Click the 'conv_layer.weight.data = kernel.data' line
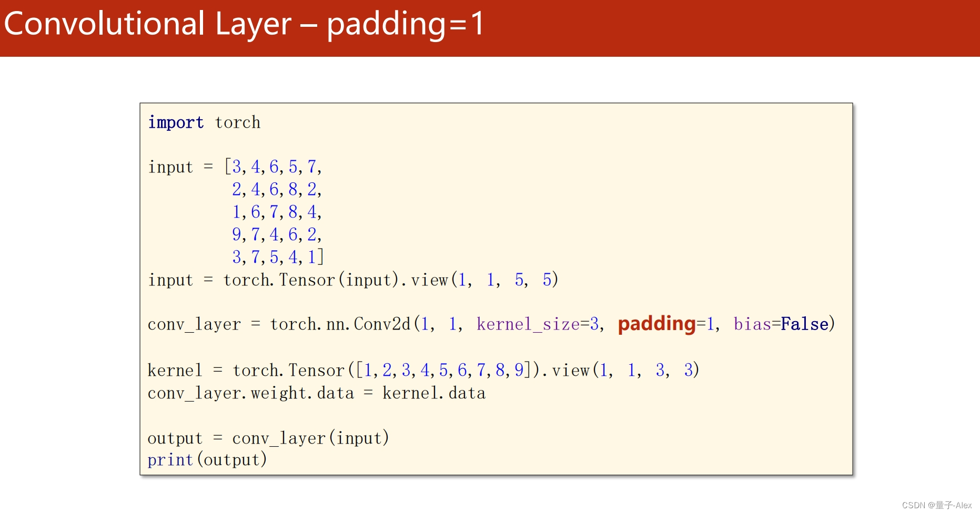980x514 pixels. (317, 393)
